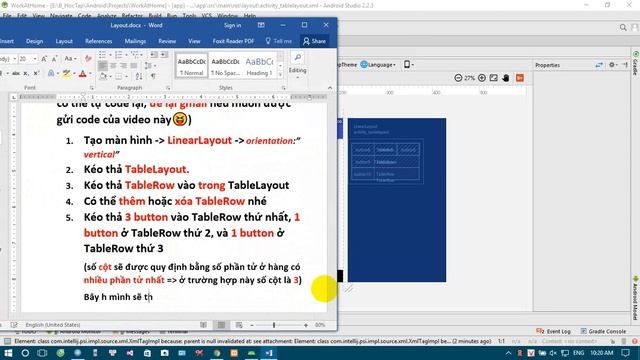
Task: Justify the paragraph text
Action: [133, 66]
